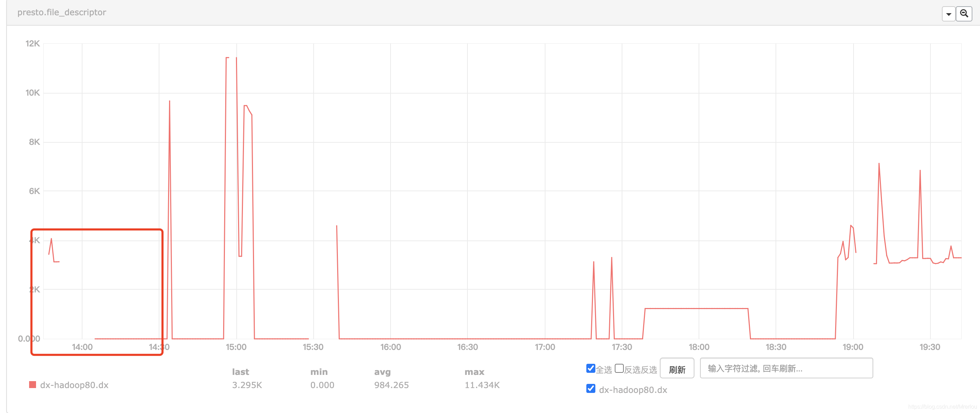Click the min column header
Image resolution: width=980 pixels, height=413 pixels.
click(318, 371)
